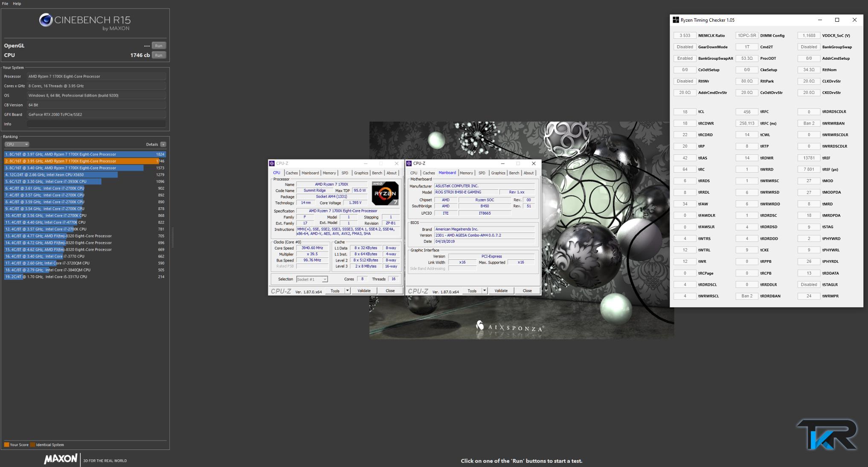Select highlighted ranking entry 2 scoring 1746
The height and width of the screenshot is (467, 868).
tap(85, 161)
